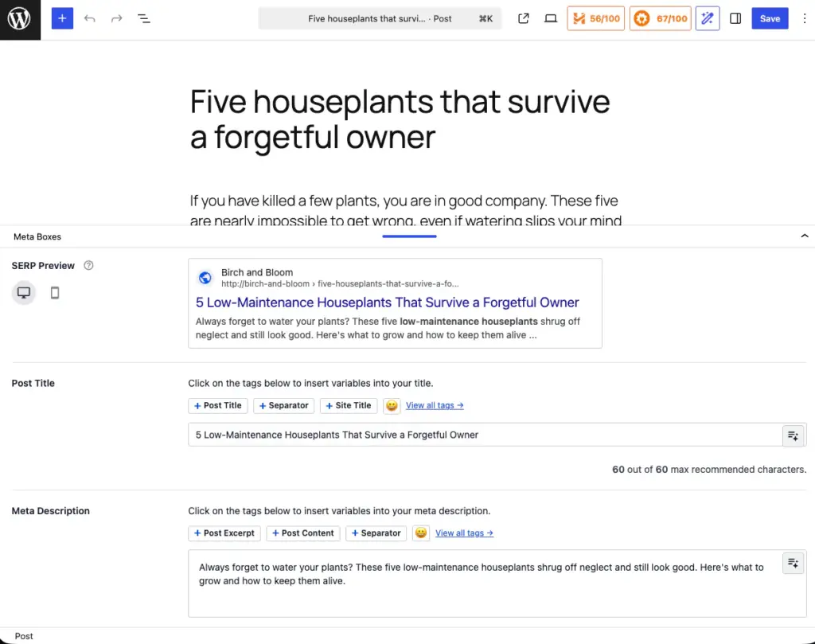Image resolution: width=815 pixels, height=644 pixels.
Task: Select Post breadcrumb in footer
Action: point(24,636)
